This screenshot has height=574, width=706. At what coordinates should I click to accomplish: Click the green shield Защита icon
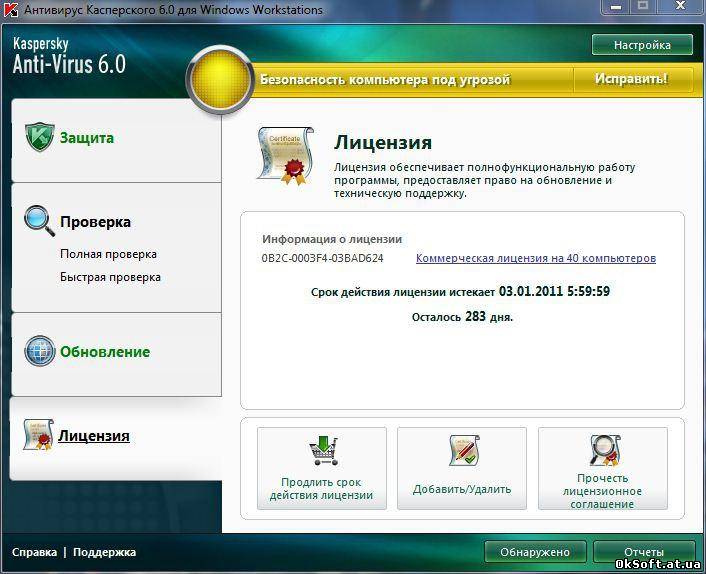point(40,137)
